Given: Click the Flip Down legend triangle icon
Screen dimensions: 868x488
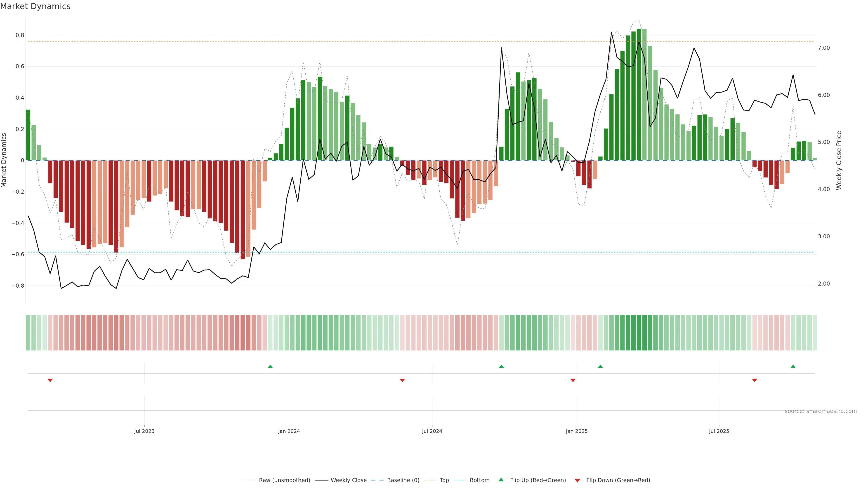Looking at the screenshot, I should click(x=577, y=480).
